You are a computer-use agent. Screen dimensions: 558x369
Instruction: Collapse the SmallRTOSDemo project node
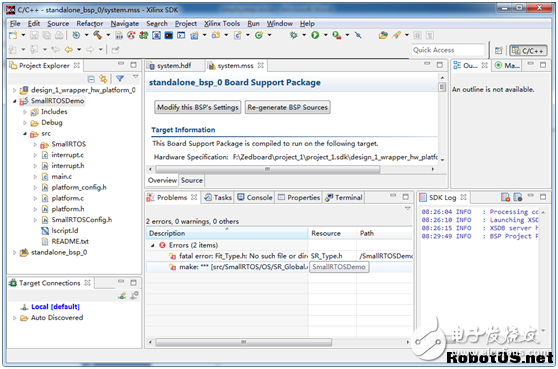(x=15, y=101)
